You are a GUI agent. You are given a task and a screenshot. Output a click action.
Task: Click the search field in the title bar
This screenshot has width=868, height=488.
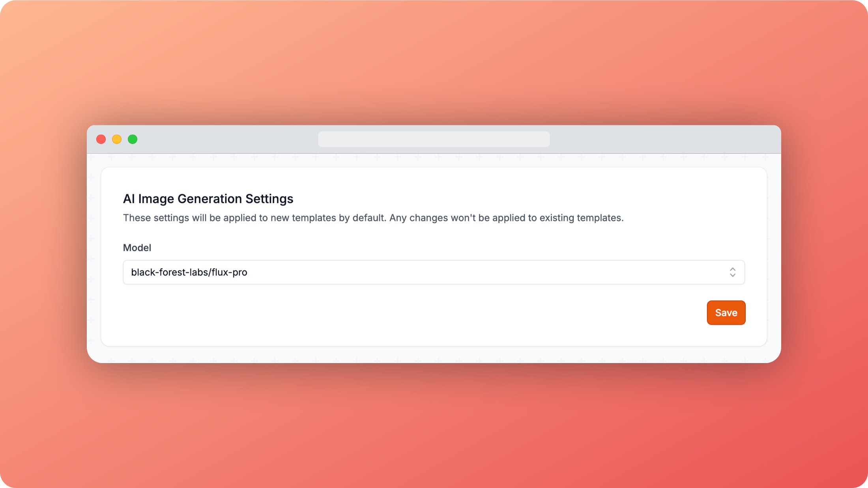(x=434, y=139)
